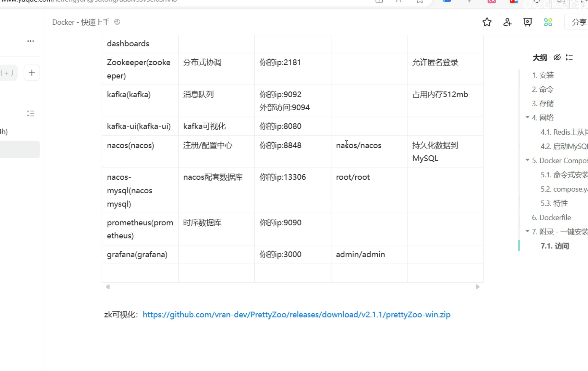Select the prometheus(prometheus) table cell
588x371 pixels.
click(x=140, y=229)
